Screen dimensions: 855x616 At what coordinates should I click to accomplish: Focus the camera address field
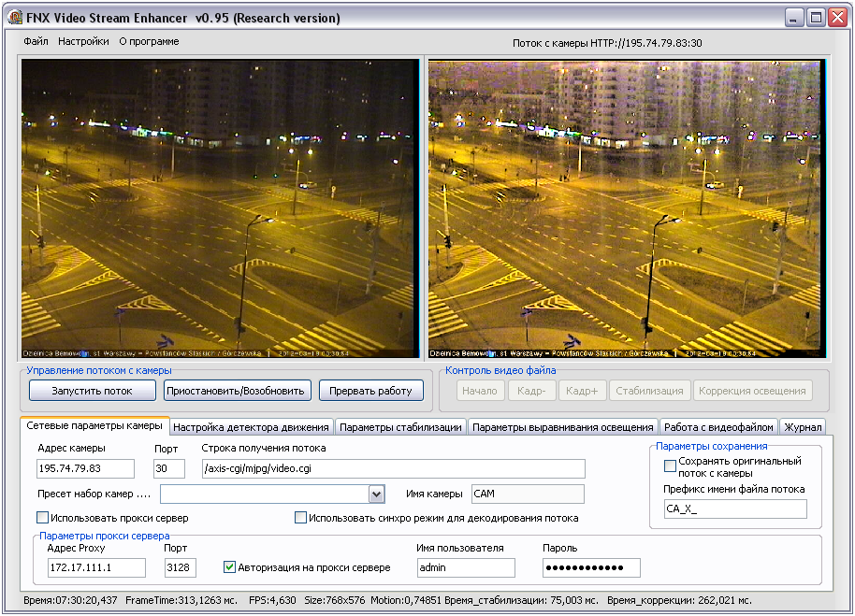pyautogui.click(x=86, y=468)
